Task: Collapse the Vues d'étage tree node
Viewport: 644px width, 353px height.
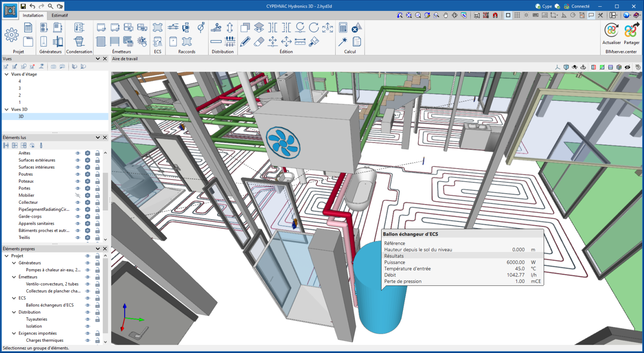Action: (x=7, y=74)
